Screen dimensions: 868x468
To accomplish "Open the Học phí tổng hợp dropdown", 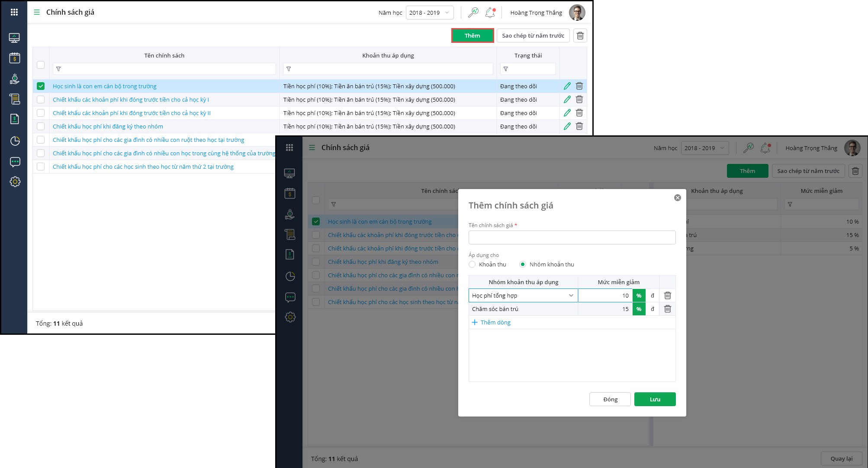I will (523, 295).
